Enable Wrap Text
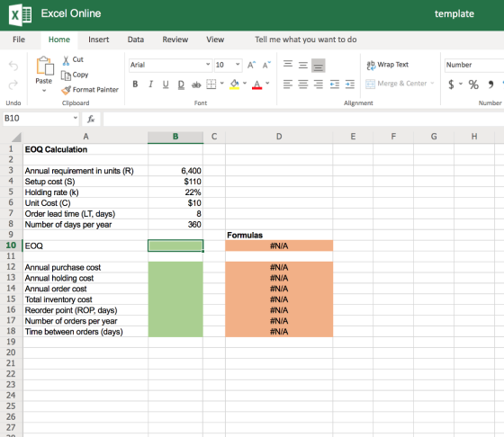The image size is (504, 437). [388, 65]
